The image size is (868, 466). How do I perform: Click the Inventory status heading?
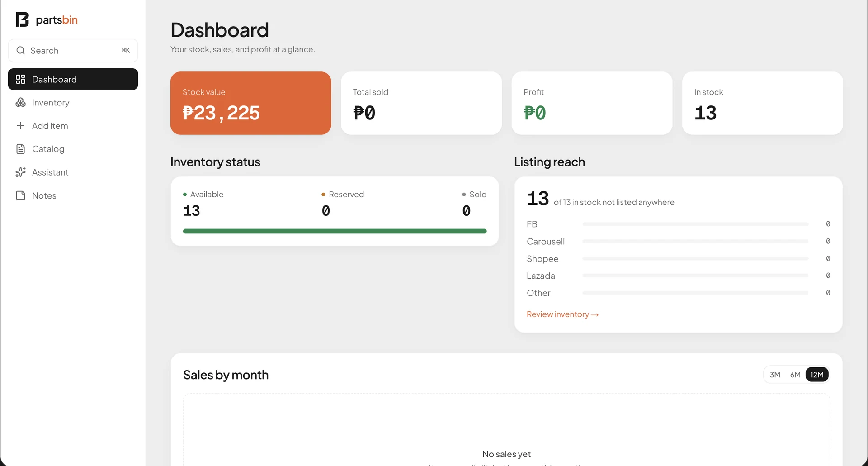215,162
